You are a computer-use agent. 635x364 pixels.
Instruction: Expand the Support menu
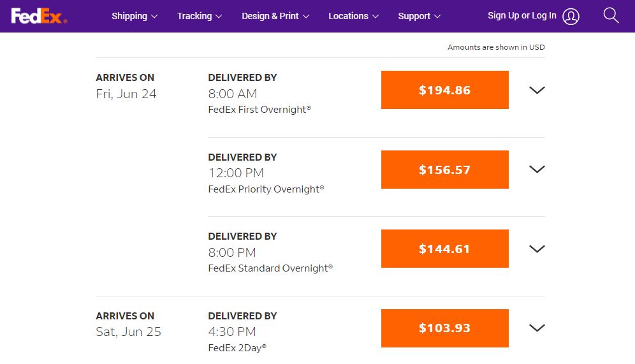click(419, 16)
